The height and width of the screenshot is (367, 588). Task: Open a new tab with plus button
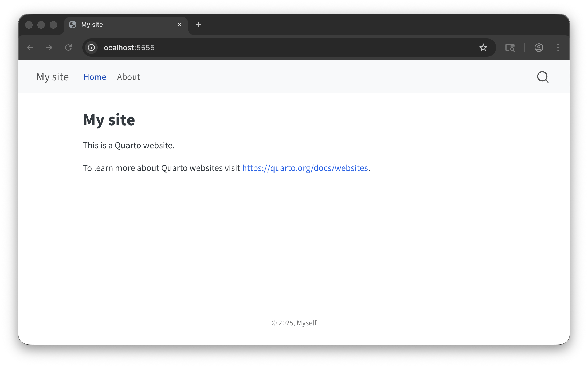198,25
